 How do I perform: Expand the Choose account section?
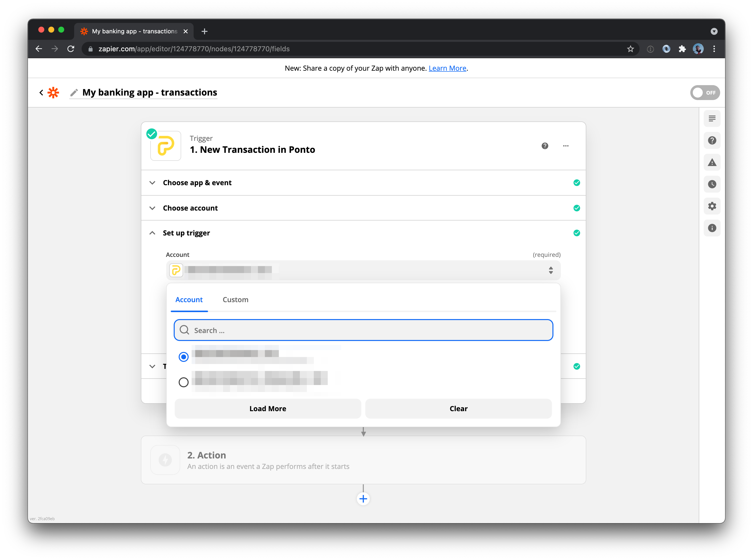[190, 208]
